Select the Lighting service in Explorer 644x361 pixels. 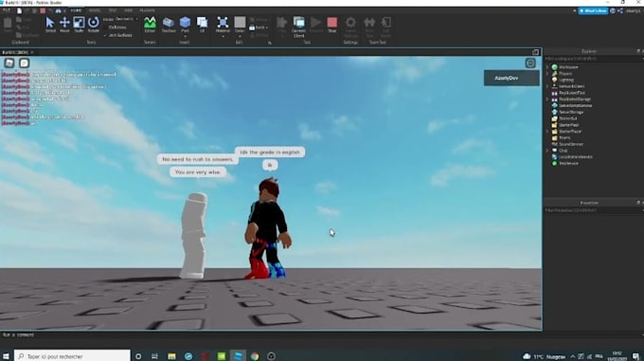point(566,80)
